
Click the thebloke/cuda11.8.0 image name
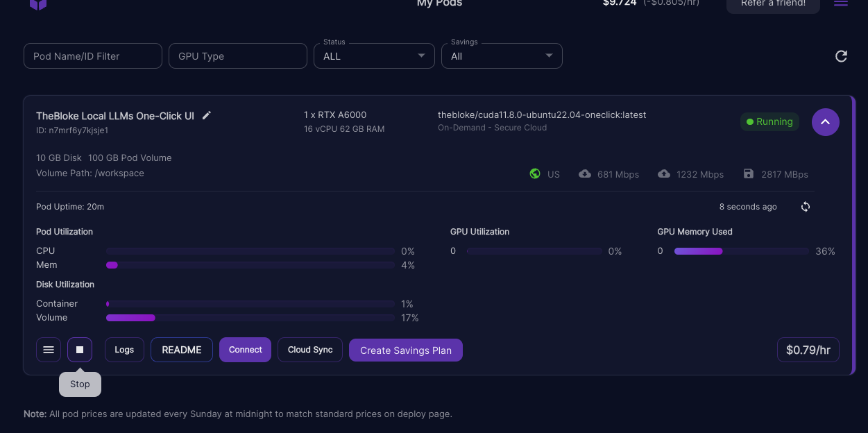542,115
